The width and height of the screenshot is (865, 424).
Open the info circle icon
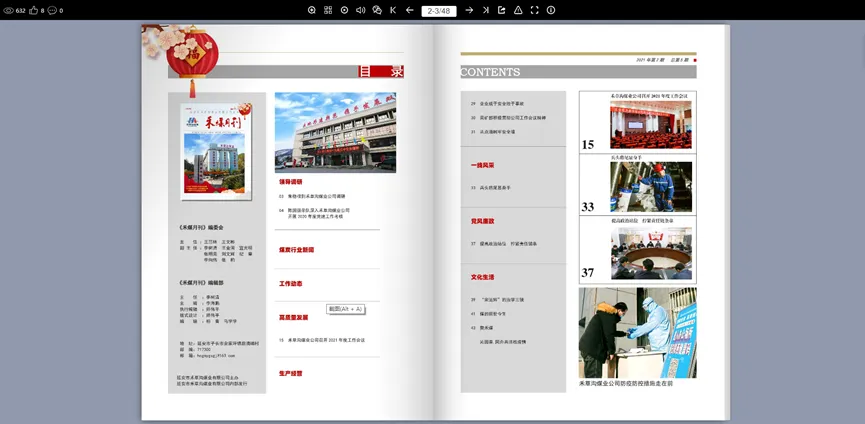(551, 10)
